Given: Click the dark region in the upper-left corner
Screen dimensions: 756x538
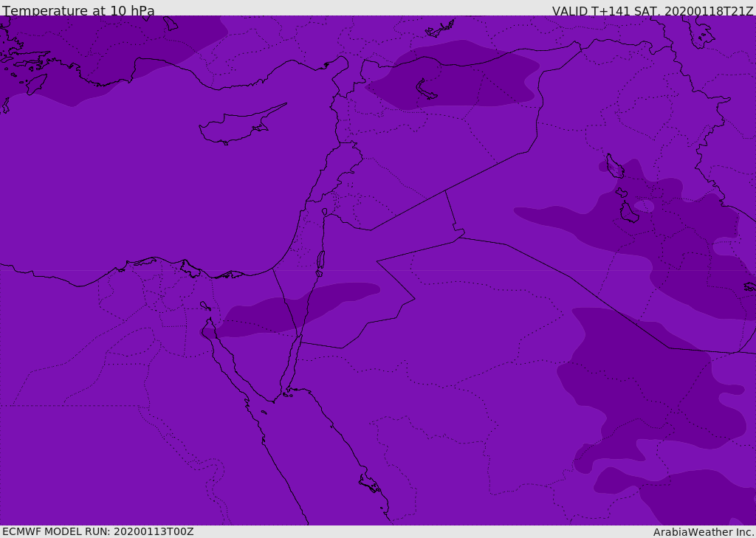Looking at the screenshot, I should [x=97, y=53].
